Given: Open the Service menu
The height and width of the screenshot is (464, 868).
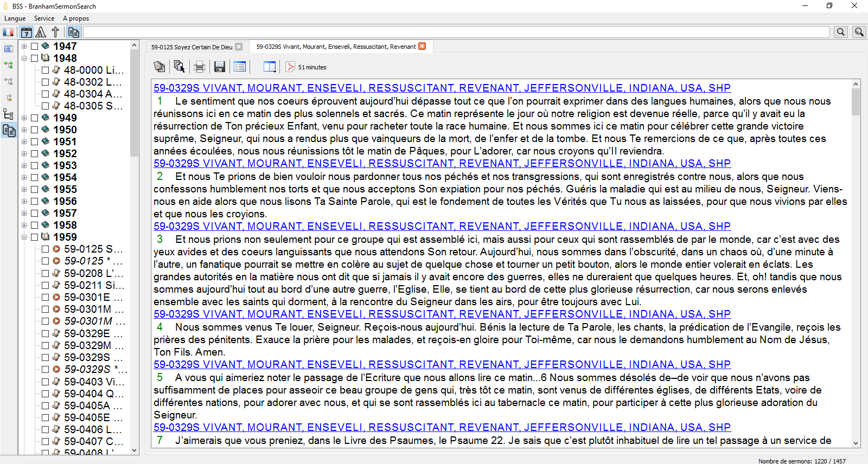Looking at the screenshot, I should [44, 18].
